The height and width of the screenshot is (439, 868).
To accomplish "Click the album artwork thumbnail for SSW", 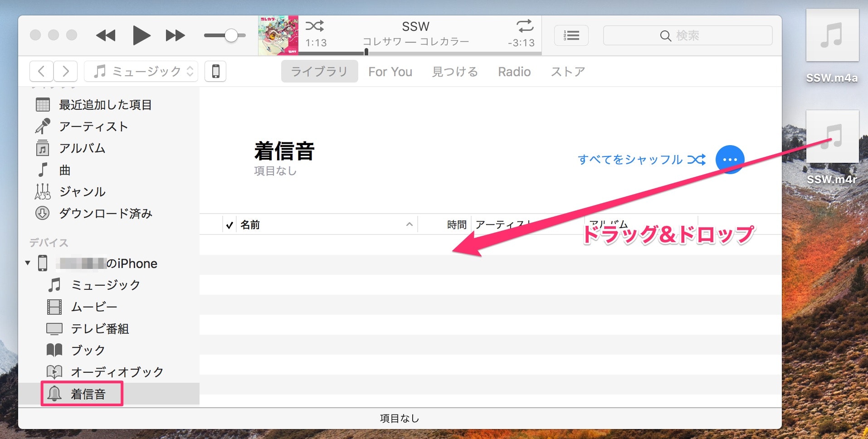I will (x=278, y=35).
